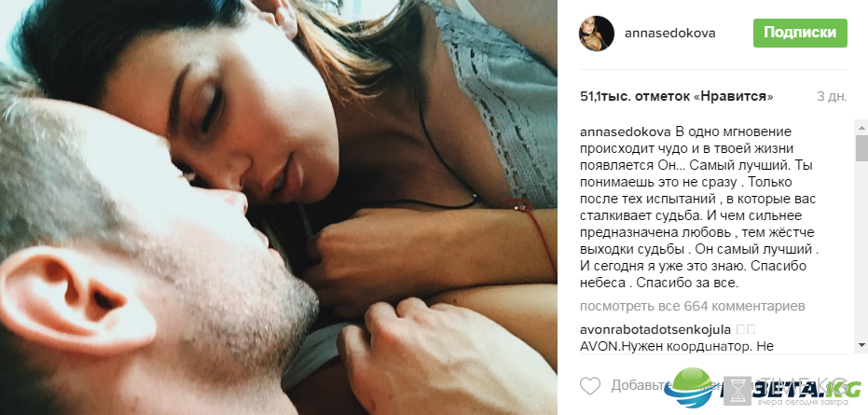
Task: Click the Подписки follow button
Action: (x=800, y=33)
